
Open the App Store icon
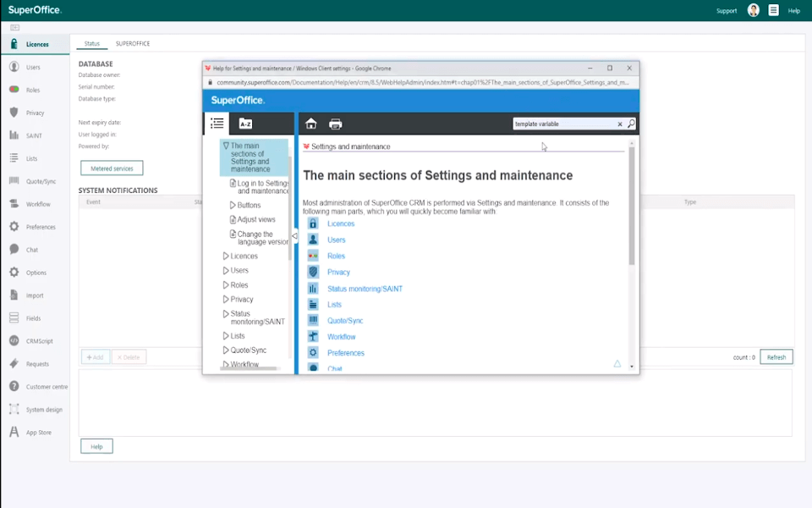[x=14, y=432]
